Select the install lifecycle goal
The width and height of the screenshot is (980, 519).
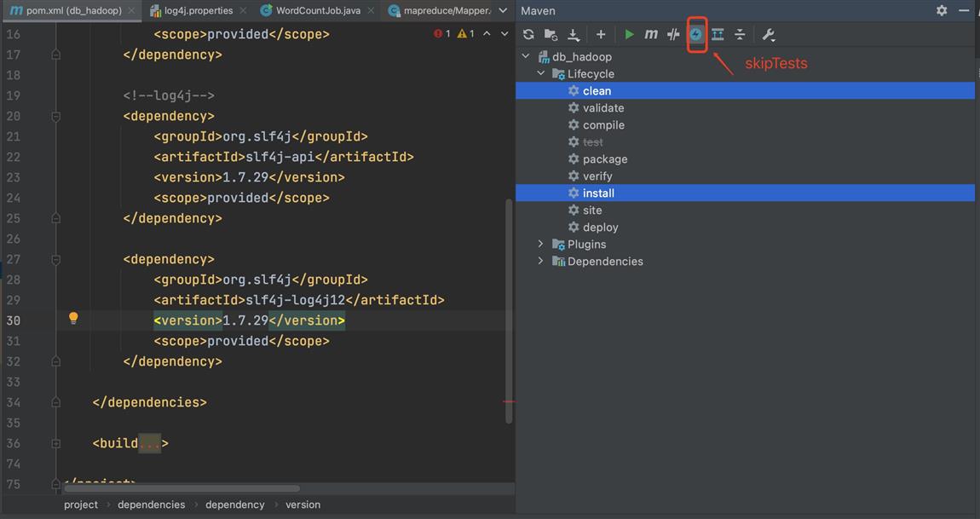point(745,193)
